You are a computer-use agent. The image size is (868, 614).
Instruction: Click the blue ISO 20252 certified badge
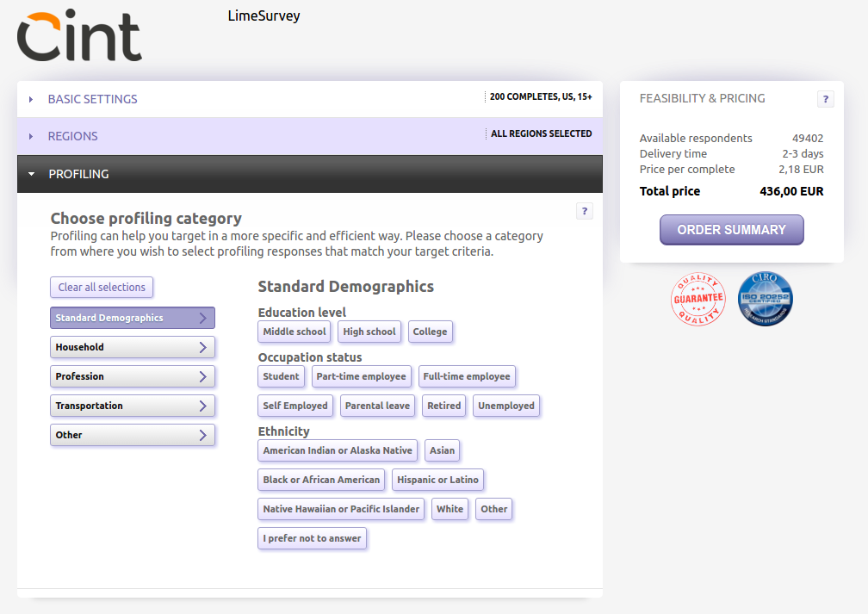(x=765, y=300)
